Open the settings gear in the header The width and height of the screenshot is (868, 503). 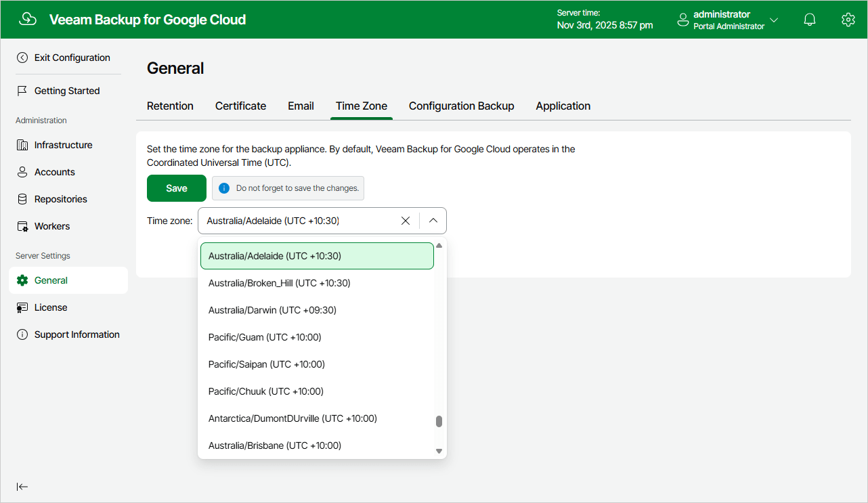pos(848,19)
